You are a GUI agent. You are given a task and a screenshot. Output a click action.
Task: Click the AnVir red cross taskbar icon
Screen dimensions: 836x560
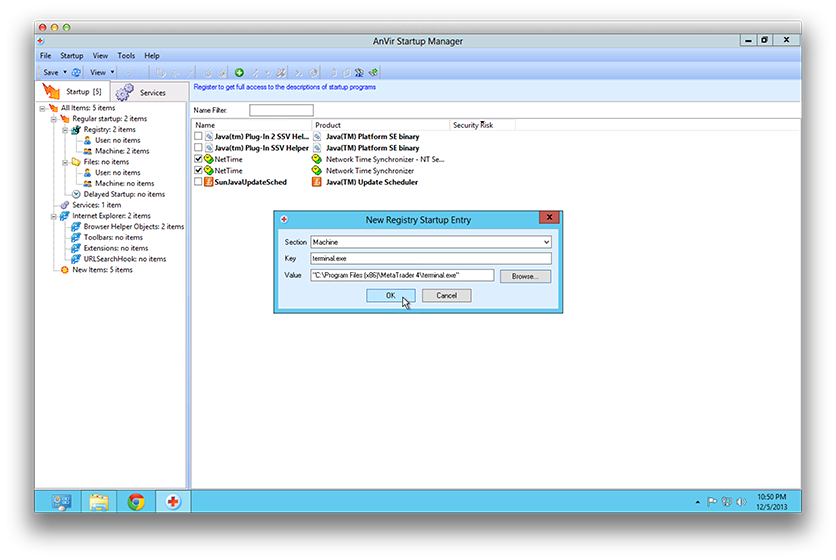coord(172,502)
